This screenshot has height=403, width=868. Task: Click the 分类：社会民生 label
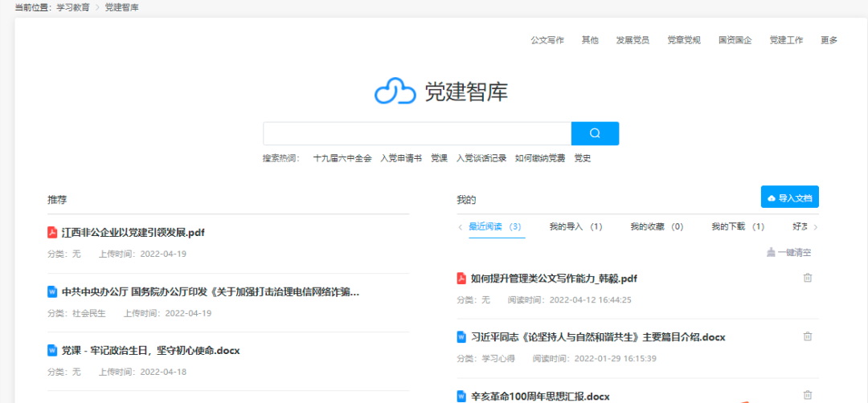pos(76,313)
